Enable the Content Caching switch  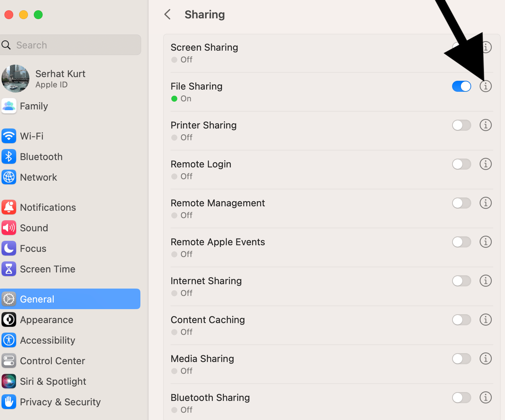point(462,320)
